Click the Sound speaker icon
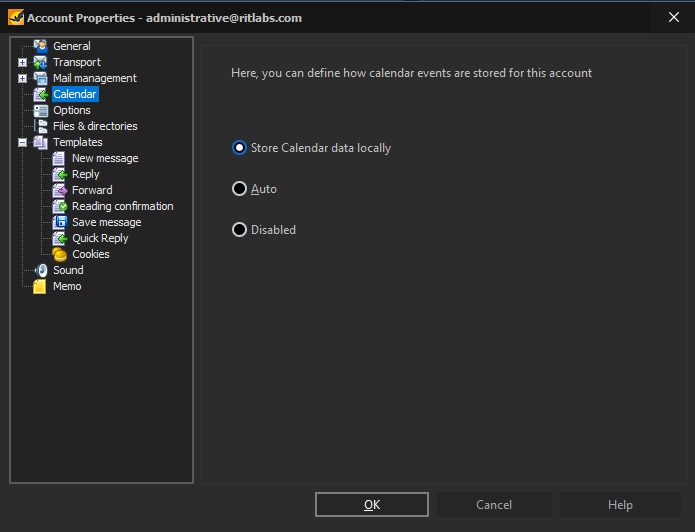Image resolution: width=695 pixels, height=532 pixels. coord(40,270)
